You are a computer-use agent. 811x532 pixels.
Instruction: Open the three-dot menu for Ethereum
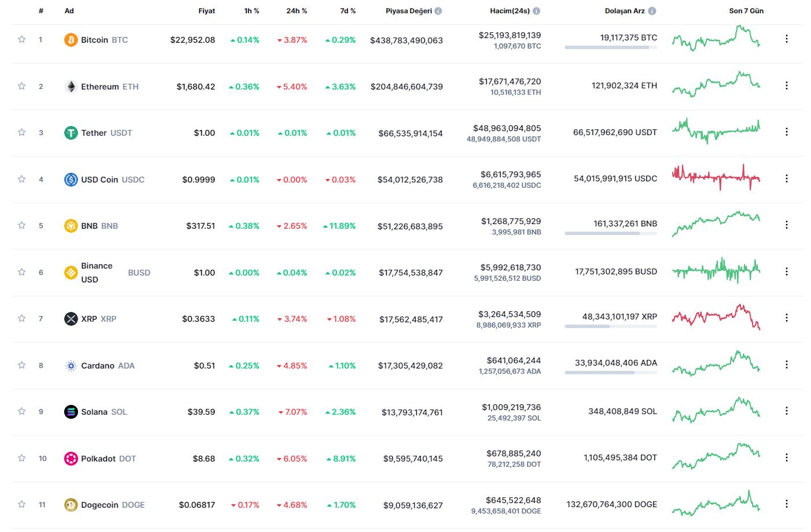[x=786, y=85]
